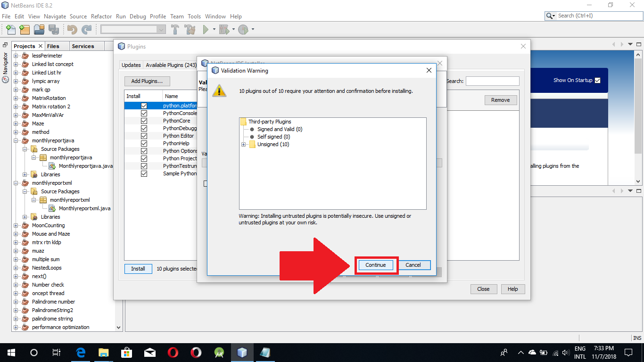Collapse the monthlyreportjava project node
Viewport: 644px width, 362px height.
coord(16,140)
